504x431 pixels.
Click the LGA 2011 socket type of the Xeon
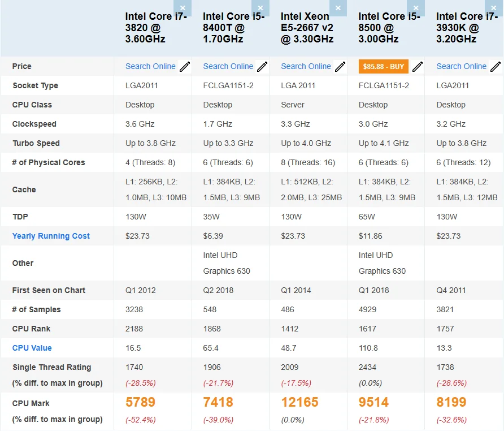(x=298, y=85)
